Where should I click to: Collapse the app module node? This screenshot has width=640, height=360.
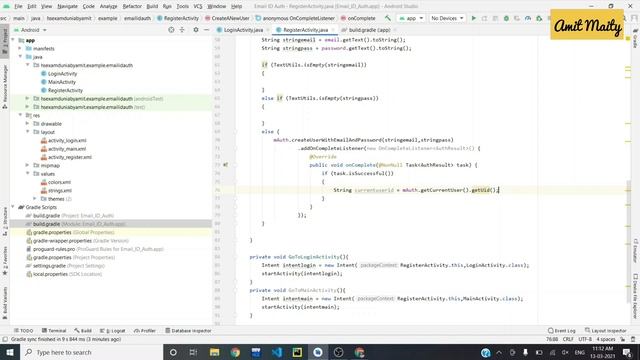(x=13, y=40)
